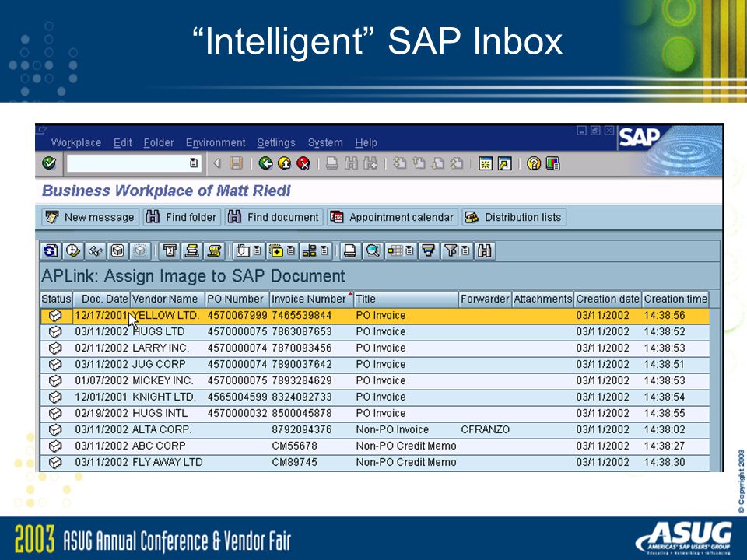747x560 pixels.
Task: Sort by the Status column header
Action: click(56, 299)
